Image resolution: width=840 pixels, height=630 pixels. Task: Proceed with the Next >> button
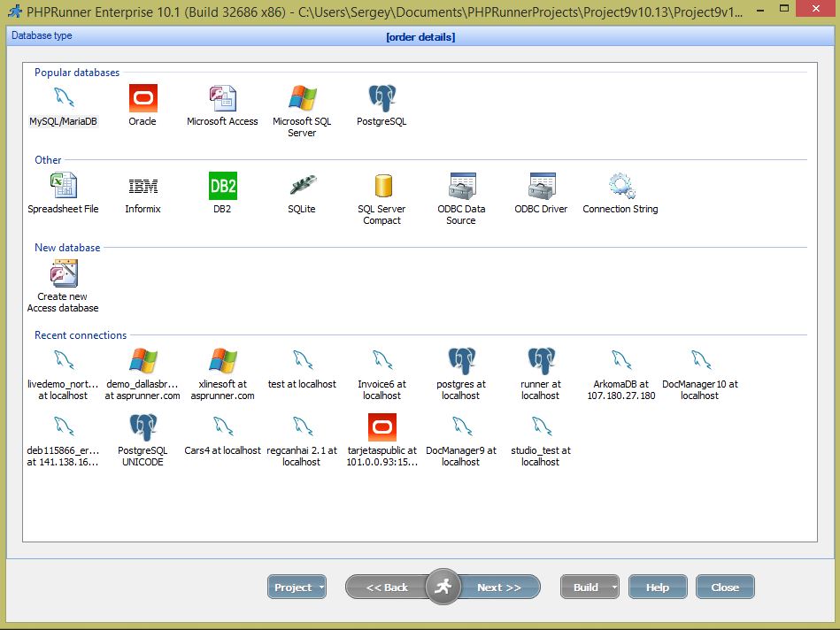pyautogui.click(x=499, y=588)
